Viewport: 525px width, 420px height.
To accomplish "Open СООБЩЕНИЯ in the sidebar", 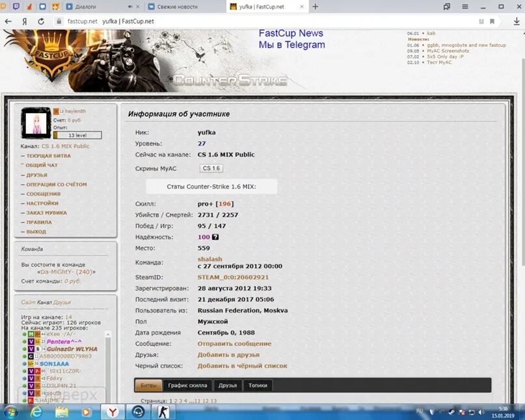I will pyautogui.click(x=43, y=194).
